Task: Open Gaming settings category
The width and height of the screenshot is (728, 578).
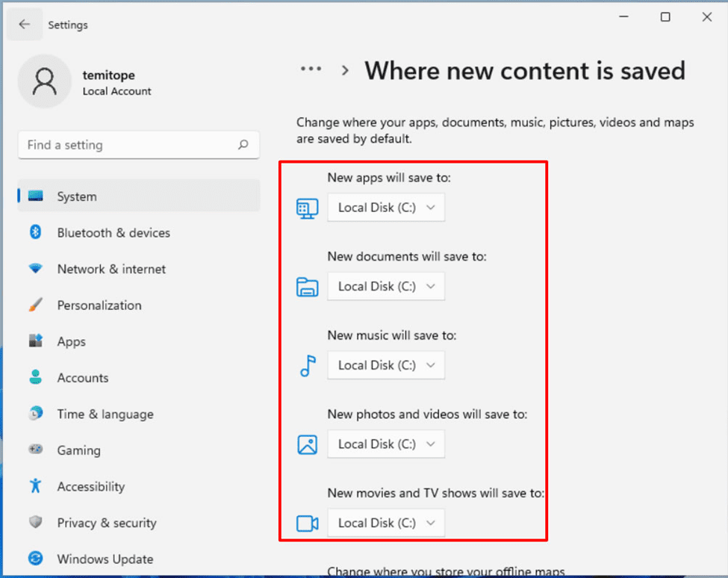Action: [78, 450]
